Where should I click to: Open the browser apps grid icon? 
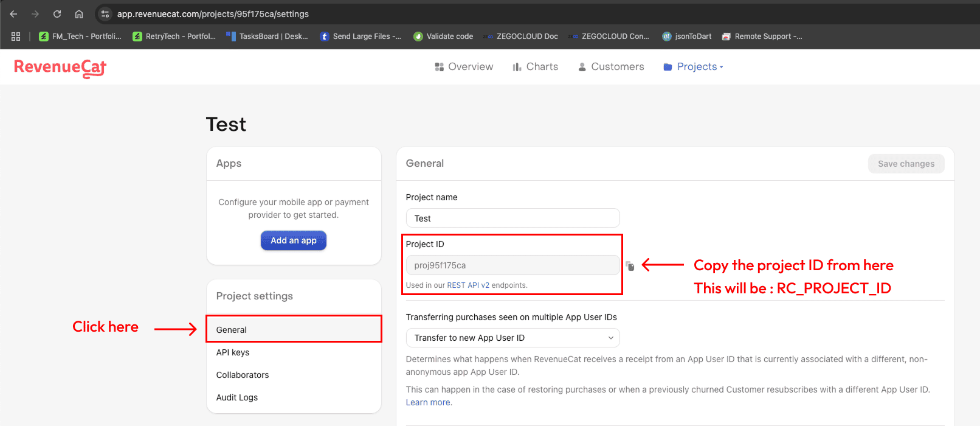(16, 37)
